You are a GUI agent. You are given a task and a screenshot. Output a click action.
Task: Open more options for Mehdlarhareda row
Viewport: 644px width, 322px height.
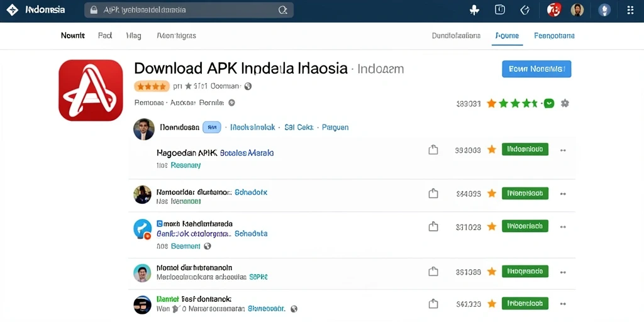tap(563, 226)
